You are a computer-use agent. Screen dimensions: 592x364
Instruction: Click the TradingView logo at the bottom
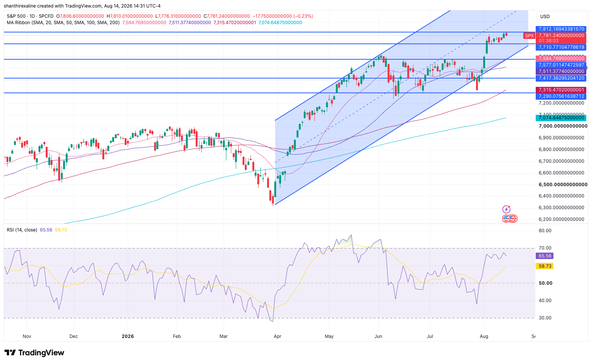(x=34, y=353)
